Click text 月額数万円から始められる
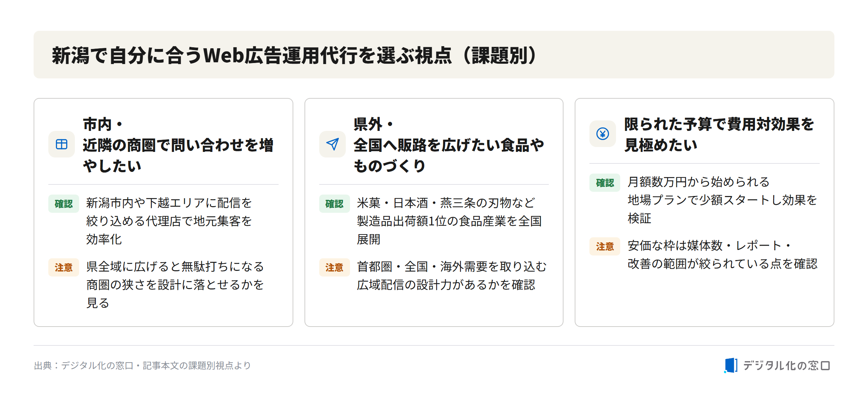 coord(699,182)
